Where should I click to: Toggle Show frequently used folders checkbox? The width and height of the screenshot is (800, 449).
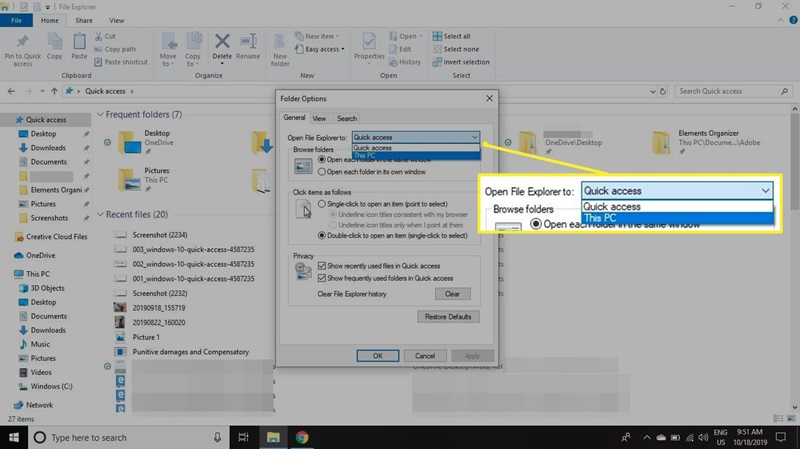point(322,278)
